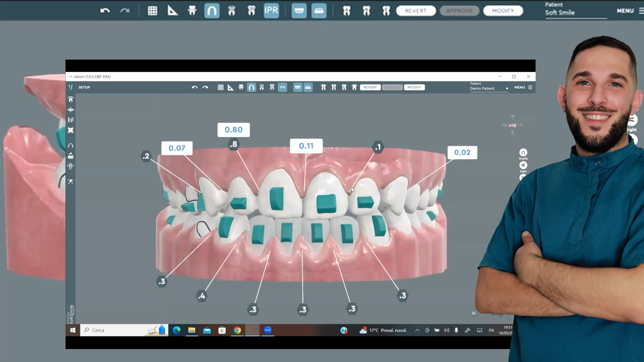The image size is (644, 362).
Task: Select the angle measurement tool in Vision window
Action: 231,87
